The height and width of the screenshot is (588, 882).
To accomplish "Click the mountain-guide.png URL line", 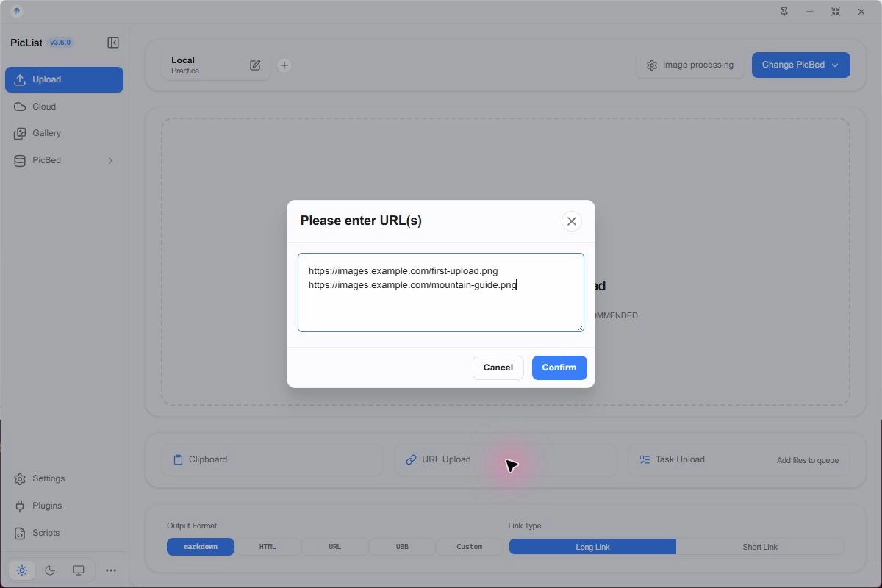I will click(x=412, y=284).
